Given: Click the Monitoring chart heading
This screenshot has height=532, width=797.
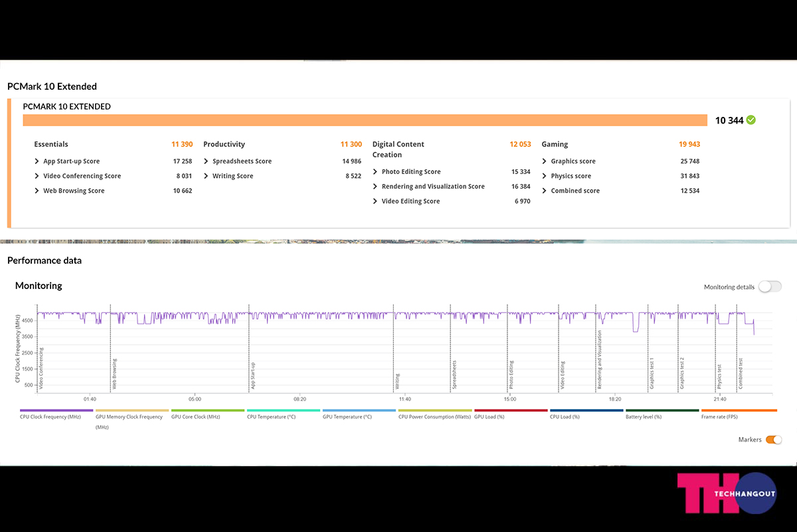Looking at the screenshot, I should (39, 286).
